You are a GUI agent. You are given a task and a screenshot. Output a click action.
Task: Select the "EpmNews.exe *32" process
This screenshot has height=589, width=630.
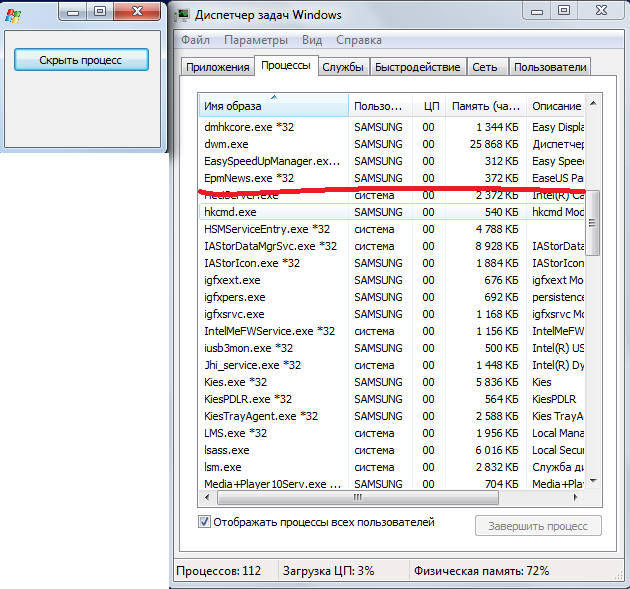pos(392,178)
